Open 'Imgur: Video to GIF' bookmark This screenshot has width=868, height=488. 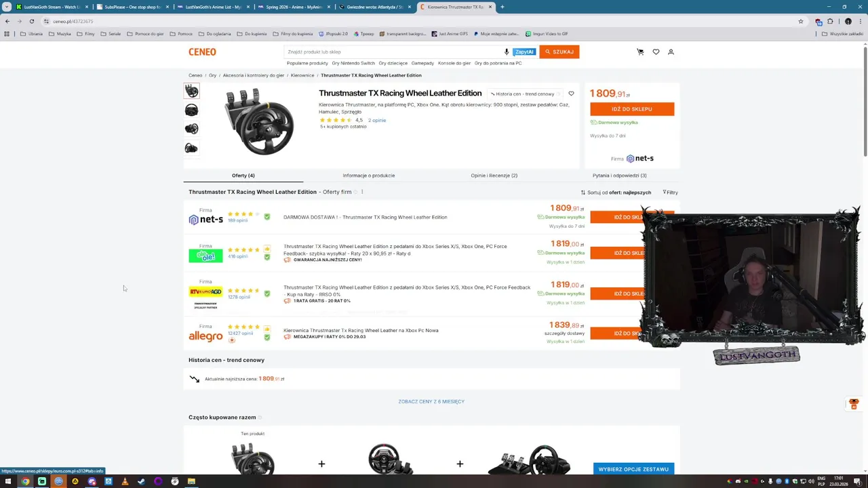coord(547,34)
